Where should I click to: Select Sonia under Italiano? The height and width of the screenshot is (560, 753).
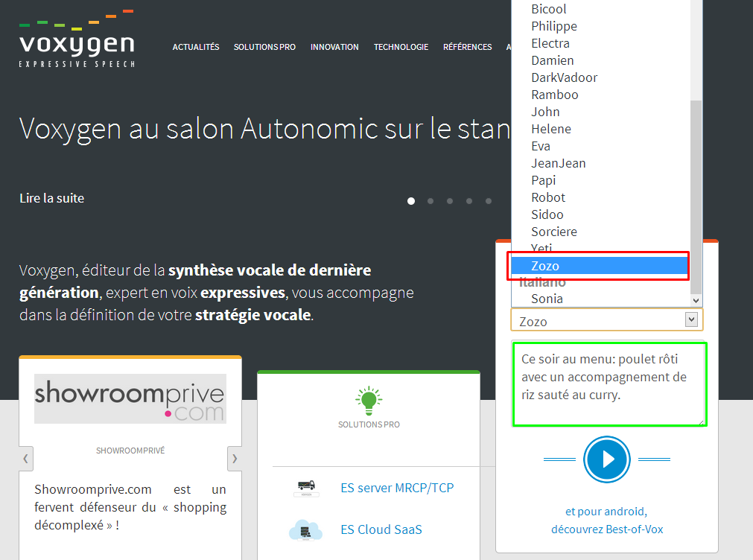click(x=600, y=299)
